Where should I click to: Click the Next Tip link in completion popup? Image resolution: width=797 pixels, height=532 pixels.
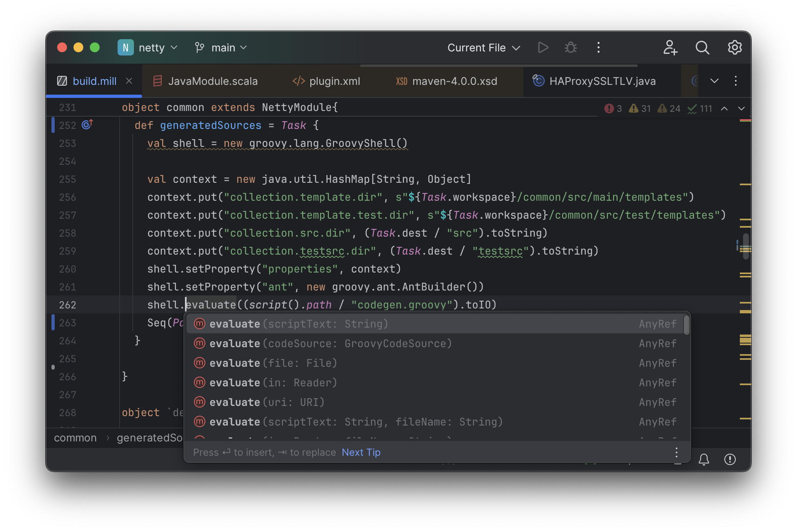tap(361, 452)
